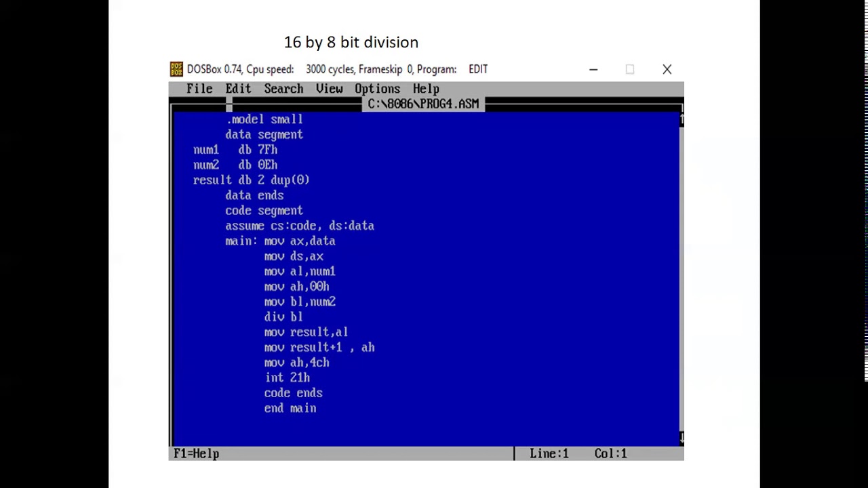Click the 'num1 db 7Fh' line

[x=235, y=150]
